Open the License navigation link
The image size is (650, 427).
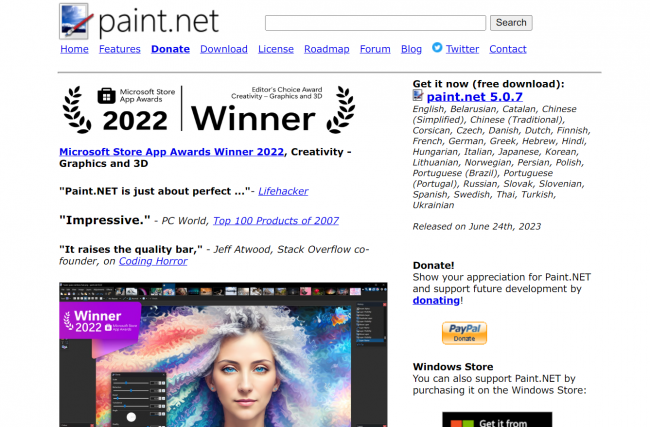click(x=276, y=49)
